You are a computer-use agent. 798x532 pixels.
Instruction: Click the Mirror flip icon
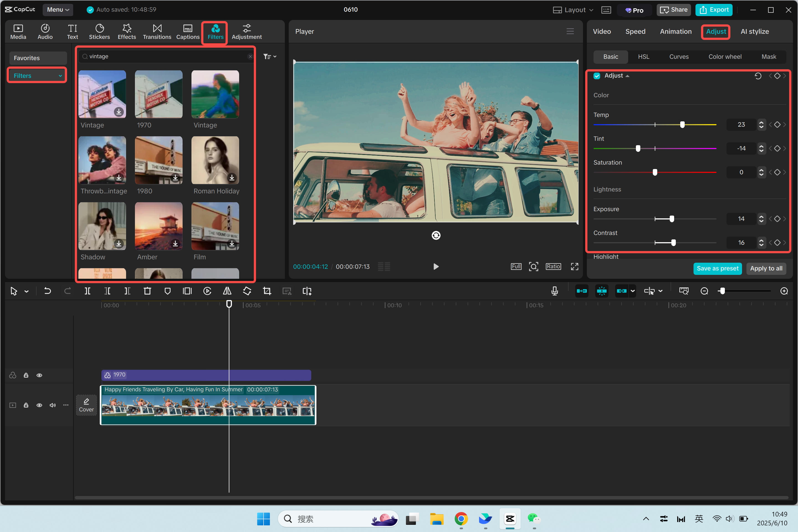coord(227,291)
